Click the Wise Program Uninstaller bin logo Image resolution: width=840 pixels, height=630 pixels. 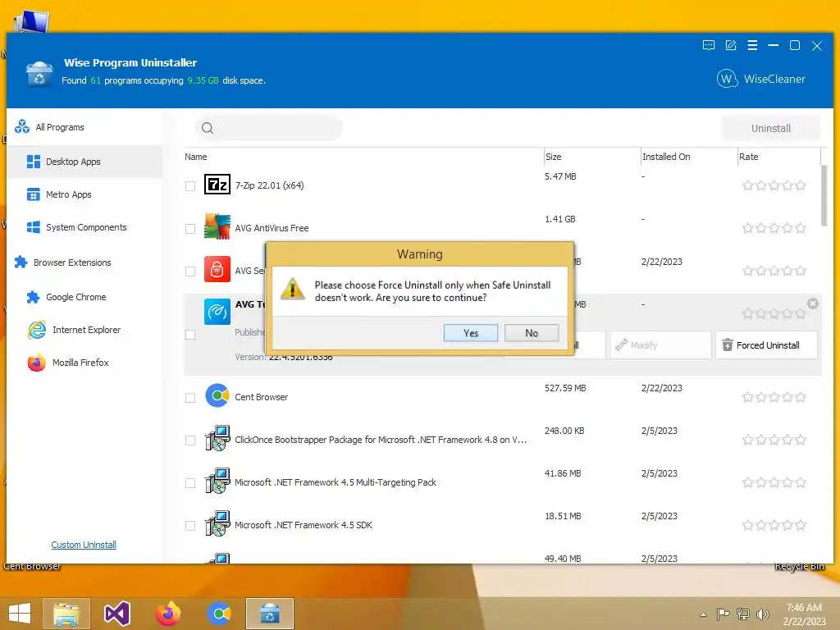[x=39, y=74]
